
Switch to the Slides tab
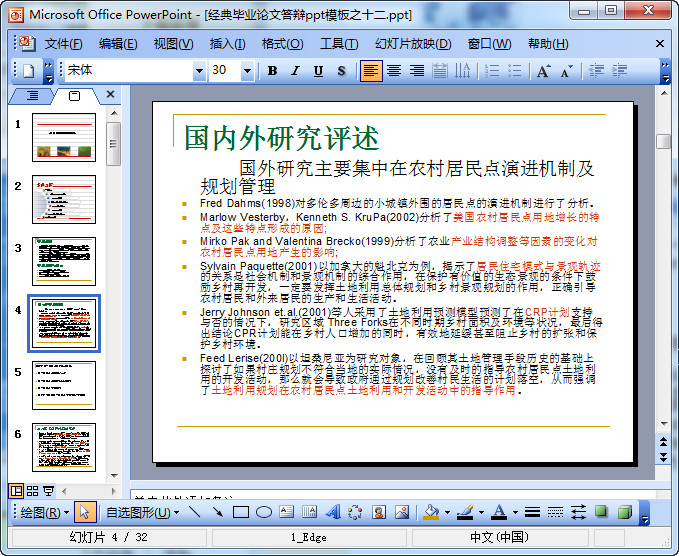click(74, 96)
